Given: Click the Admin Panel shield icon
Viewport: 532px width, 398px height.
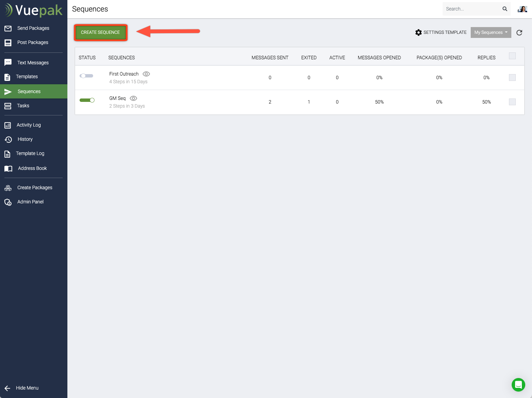Looking at the screenshot, I should coord(8,202).
